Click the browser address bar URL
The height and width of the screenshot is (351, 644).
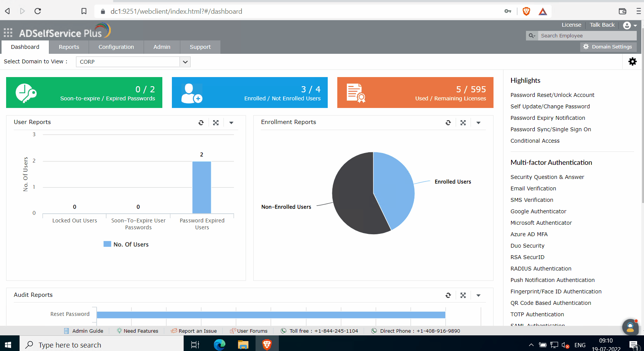pos(176,11)
